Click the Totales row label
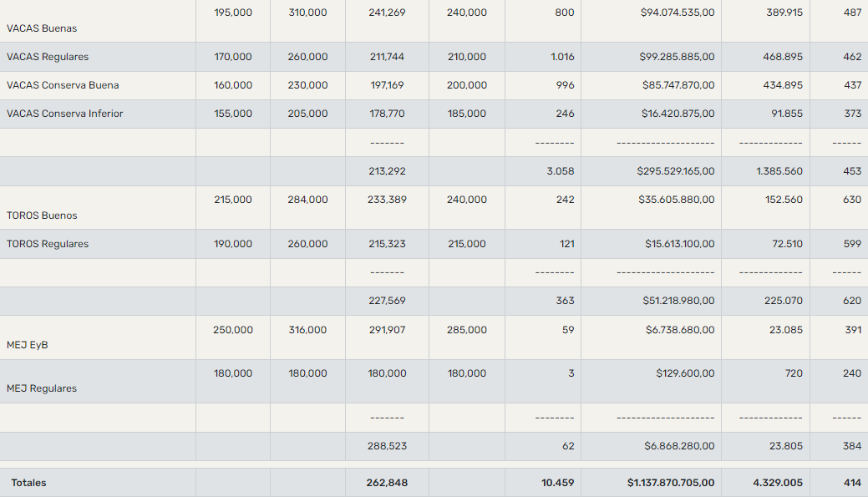Screen dimensions: 868x497 click(x=28, y=483)
